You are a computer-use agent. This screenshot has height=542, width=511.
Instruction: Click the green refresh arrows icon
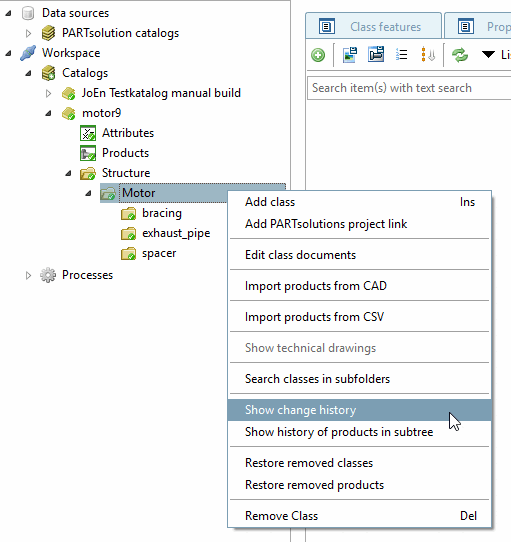coord(460,55)
